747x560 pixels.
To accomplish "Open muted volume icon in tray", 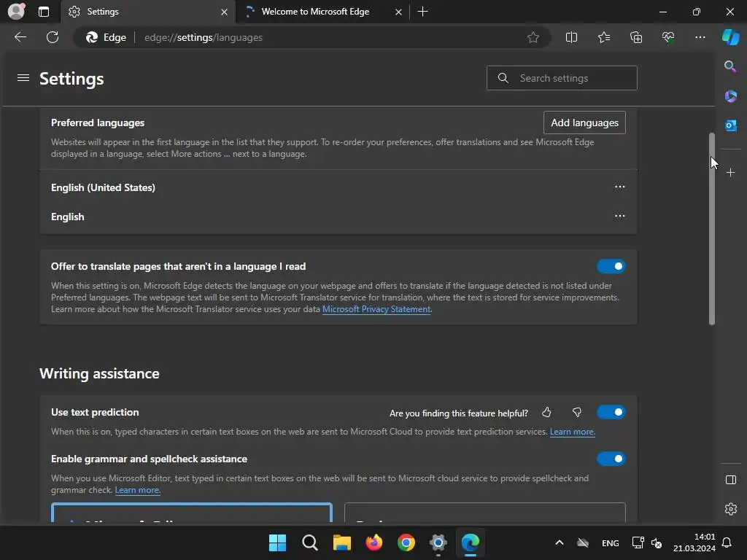I will pyautogui.click(x=657, y=542).
